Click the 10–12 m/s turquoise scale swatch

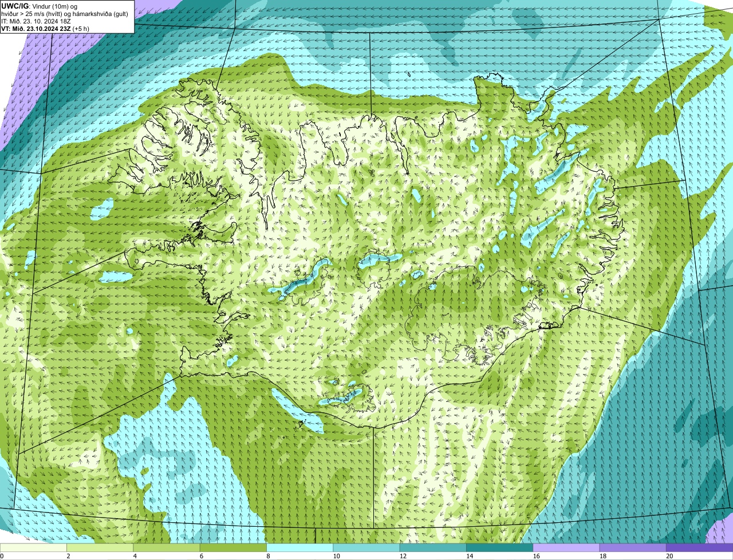tap(366, 547)
